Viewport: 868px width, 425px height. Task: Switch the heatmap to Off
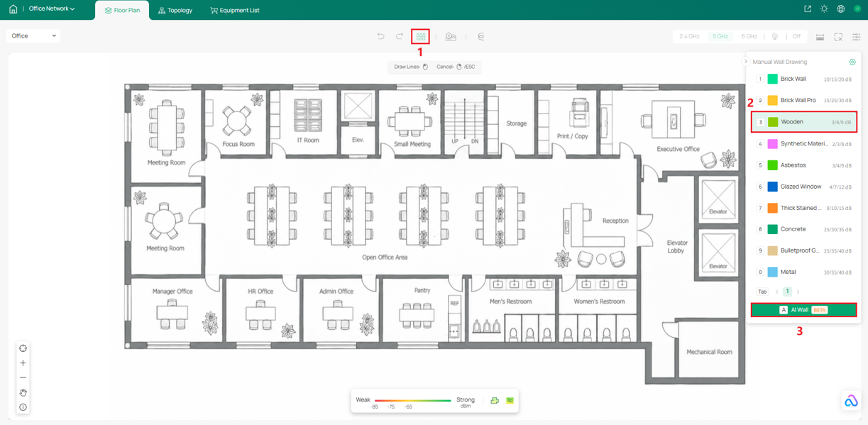796,36
